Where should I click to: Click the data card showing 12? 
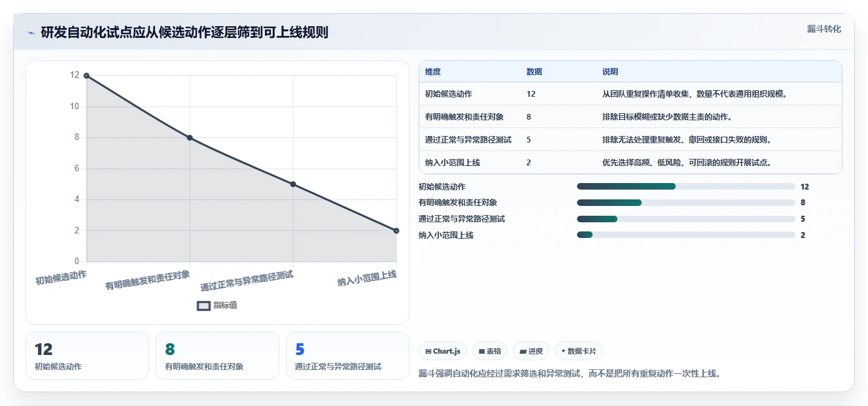pos(88,356)
